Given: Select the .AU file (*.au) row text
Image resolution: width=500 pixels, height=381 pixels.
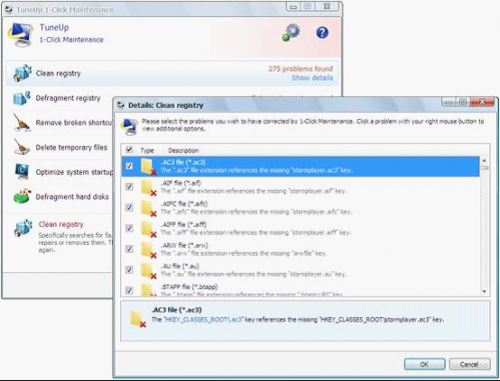Looking at the screenshot, I should click(x=180, y=266).
